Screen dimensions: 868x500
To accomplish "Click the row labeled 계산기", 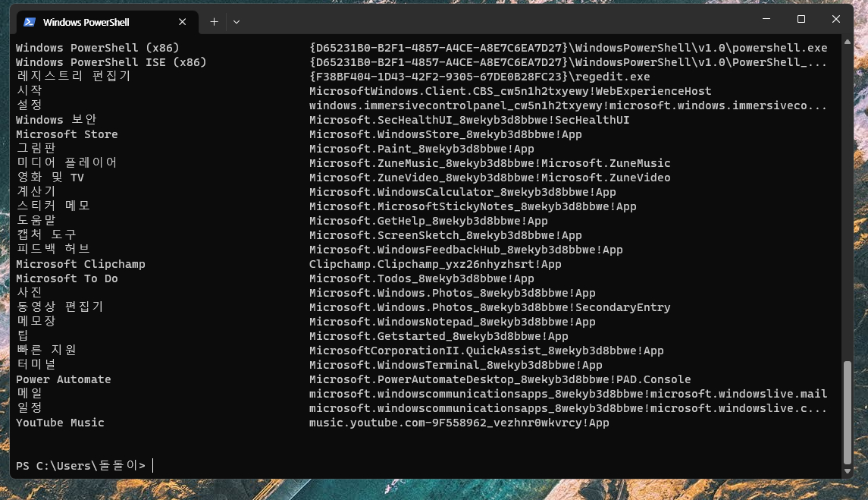I will (x=36, y=192).
